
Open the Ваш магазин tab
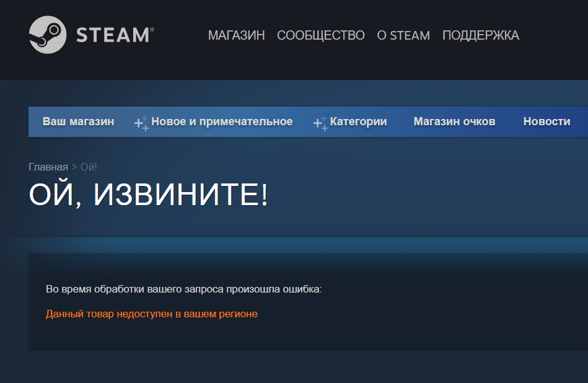[78, 121]
